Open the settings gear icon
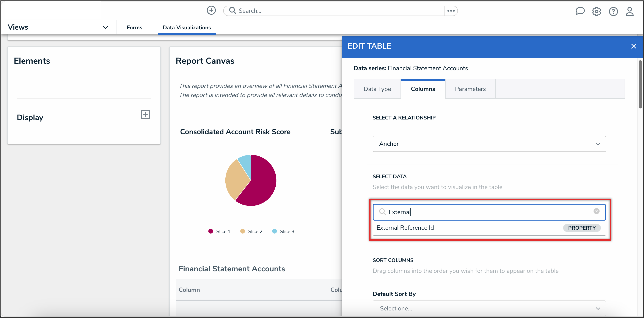Screen dimensions: 644x318 pos(597,11)
